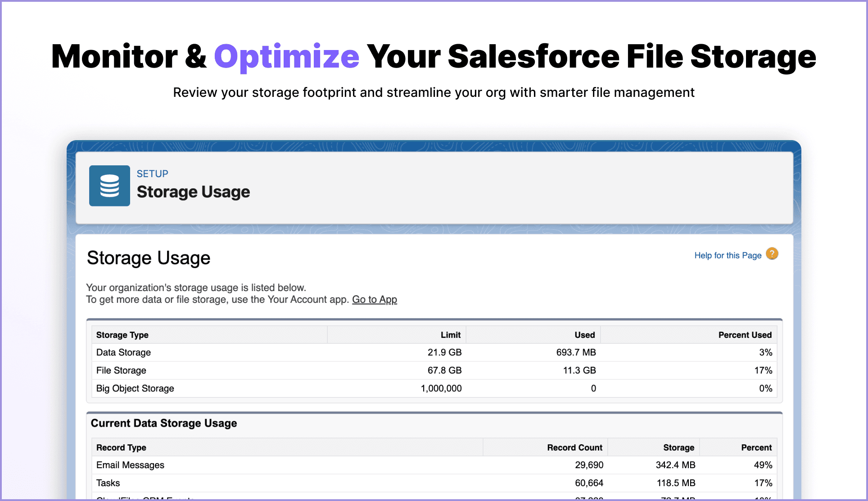
Task: Select the Data Storage row
Action: (x=123, y=352)
